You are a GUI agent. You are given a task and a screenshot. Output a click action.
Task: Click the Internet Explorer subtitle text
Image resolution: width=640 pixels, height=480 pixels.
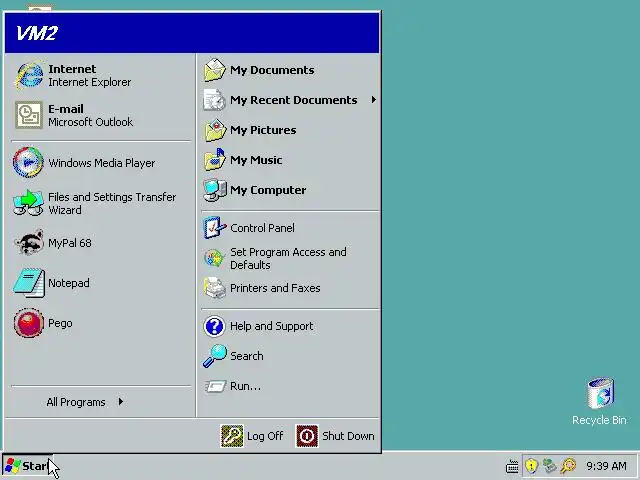coord(90,82)
